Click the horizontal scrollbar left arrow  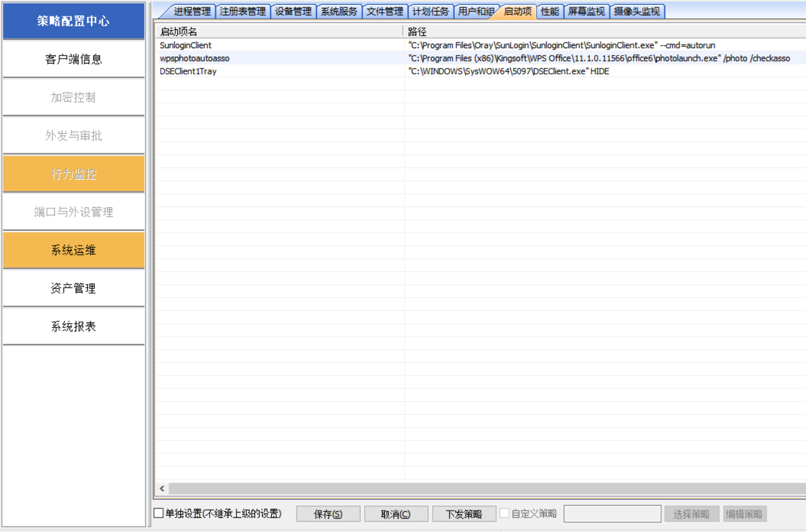click(x=162, y=489)
